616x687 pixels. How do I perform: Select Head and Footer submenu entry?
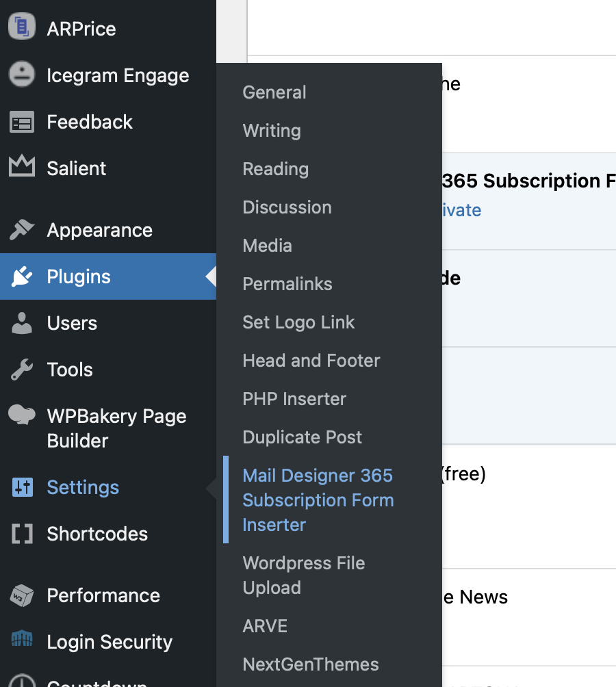pos(311,361)
